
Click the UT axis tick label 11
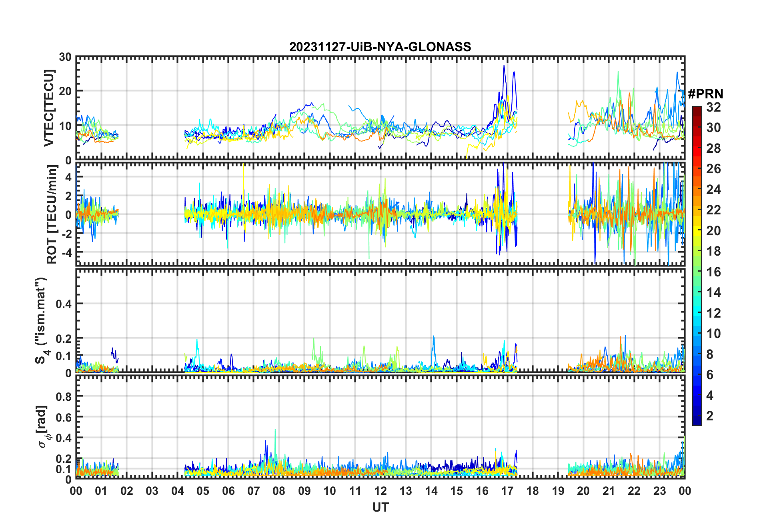355,491
